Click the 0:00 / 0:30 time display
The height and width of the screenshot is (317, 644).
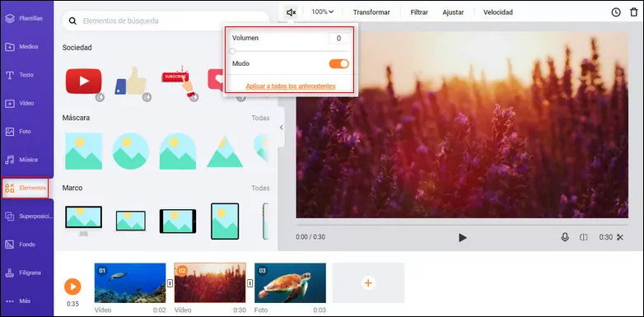pyautogui.click(x=310, y=237)
